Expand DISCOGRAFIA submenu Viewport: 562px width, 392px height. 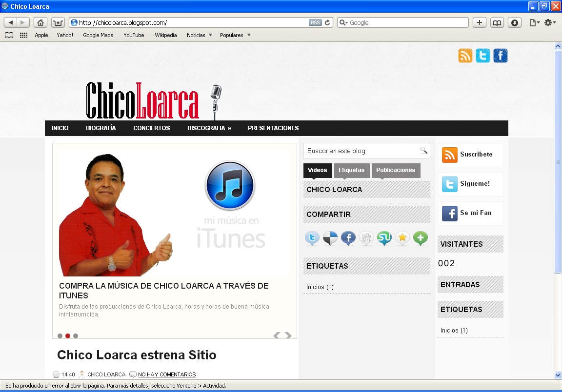click(x=209, y=128)
